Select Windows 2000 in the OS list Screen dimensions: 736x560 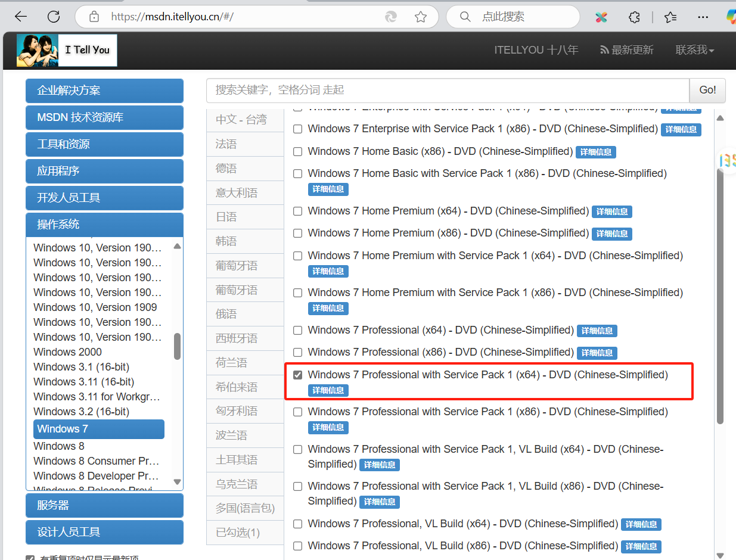click(x=67, y=352)
